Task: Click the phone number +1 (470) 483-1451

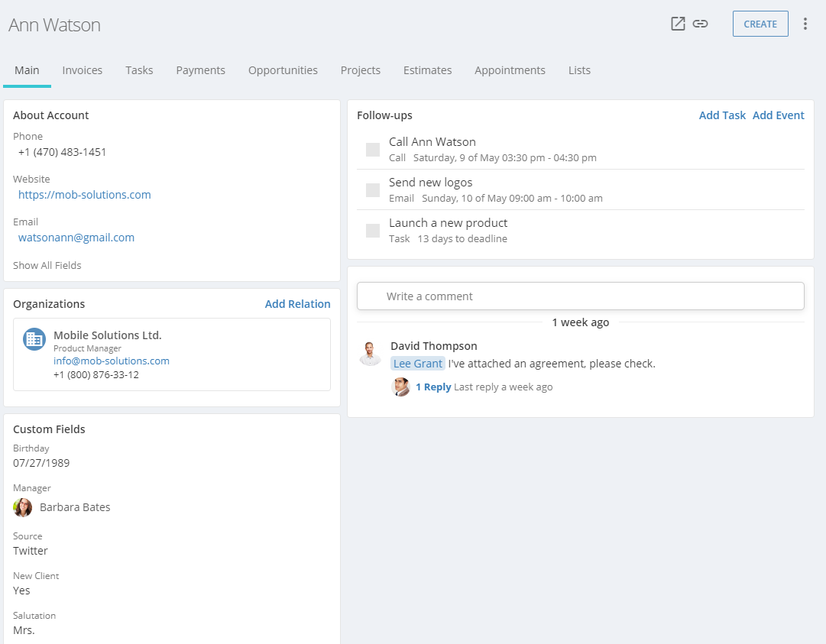Action: coord(62,152)
